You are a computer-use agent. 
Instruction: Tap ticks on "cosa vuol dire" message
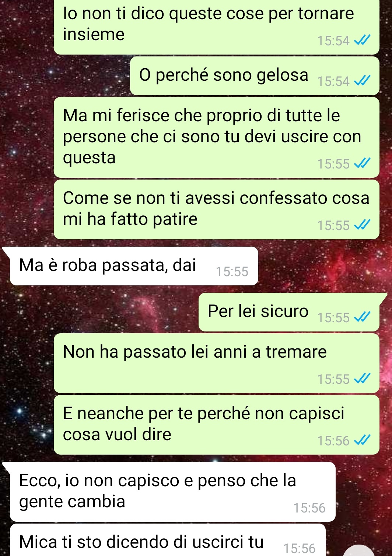362,440
